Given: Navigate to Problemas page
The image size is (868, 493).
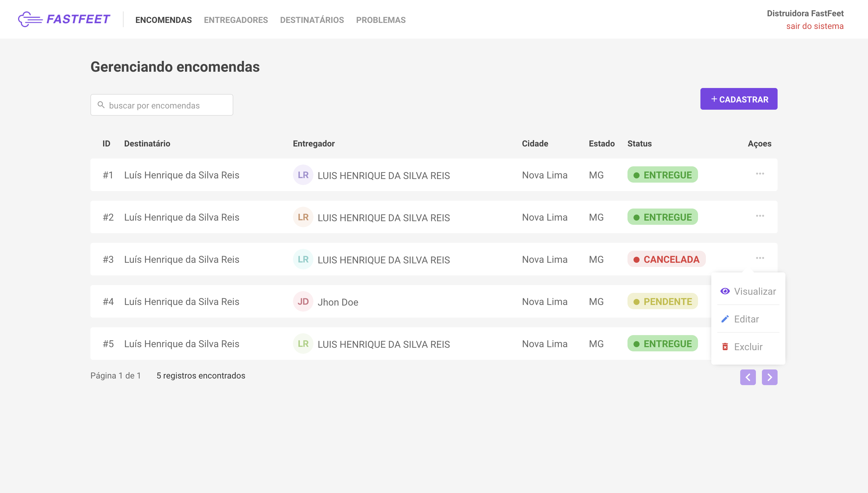Looking at the screenshot, I should pos(381,20).
